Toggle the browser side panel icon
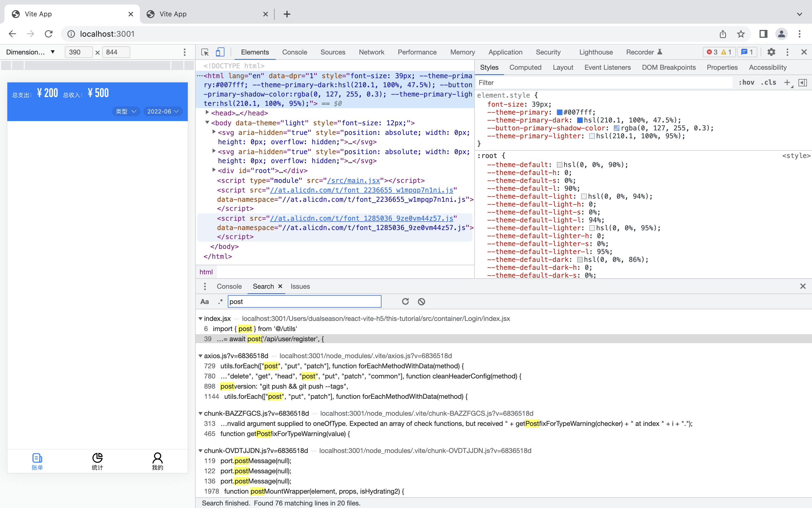Screen dimensions: 812x508 [x=763, y=34]
